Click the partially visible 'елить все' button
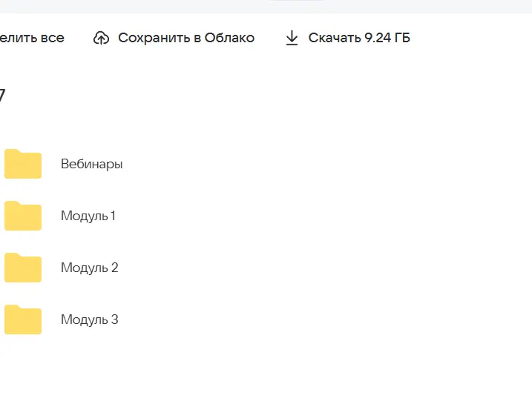This screenshot has height=407, width=532. coord(32,38)
